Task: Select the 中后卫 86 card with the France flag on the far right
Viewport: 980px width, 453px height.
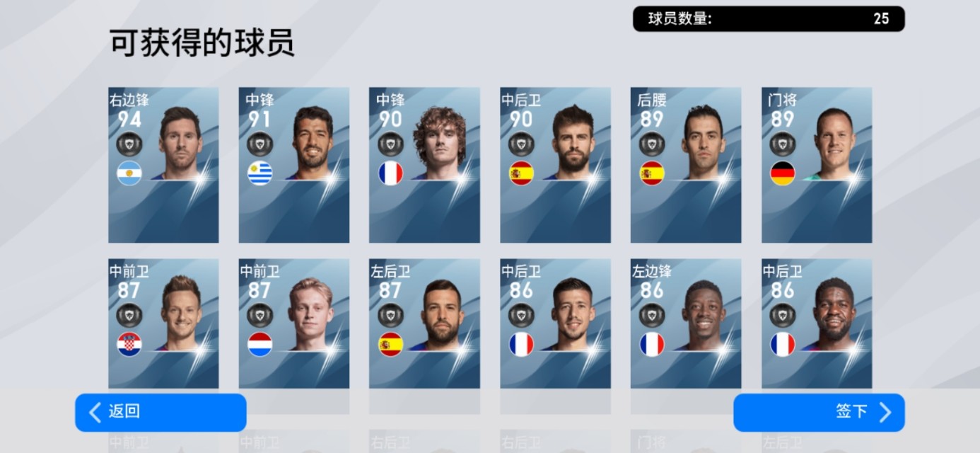Action: 817,323
